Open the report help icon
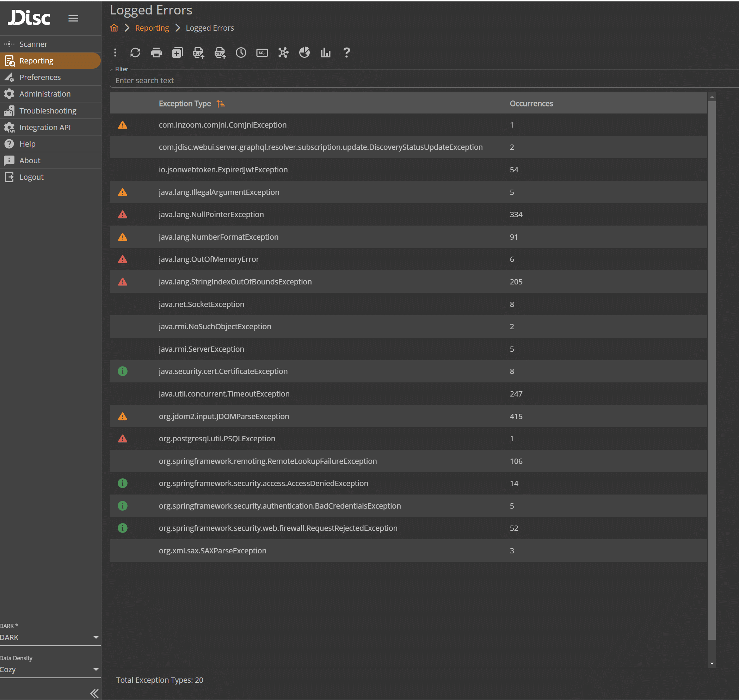 pos(346,53)
